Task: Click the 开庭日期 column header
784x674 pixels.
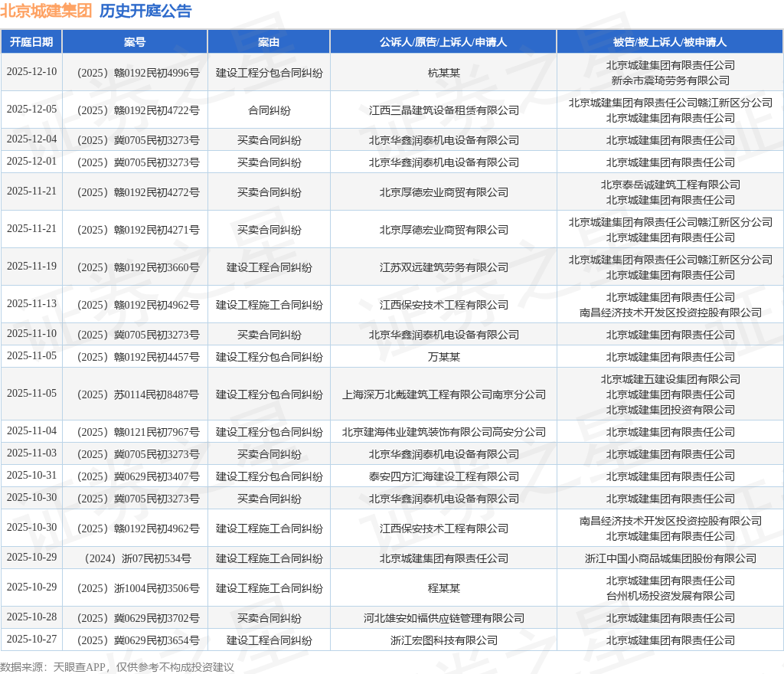Action: tap(31, 42)
